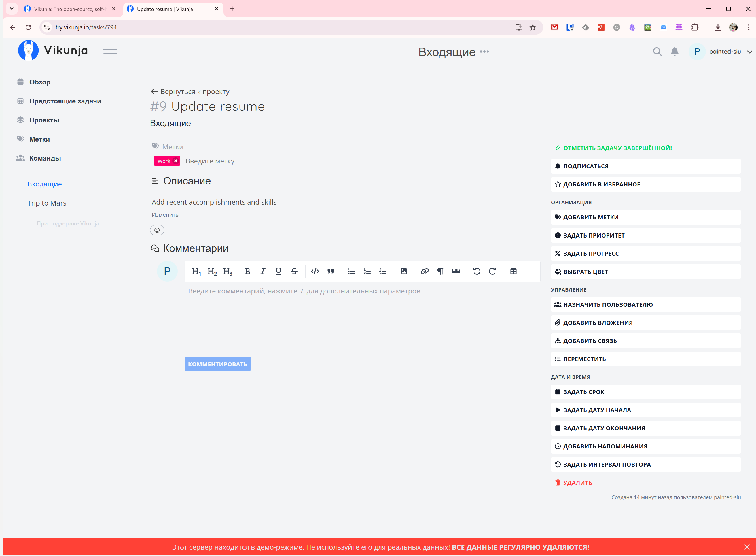
Task: Open the search magnifier icon
Action: coord(657,52)
